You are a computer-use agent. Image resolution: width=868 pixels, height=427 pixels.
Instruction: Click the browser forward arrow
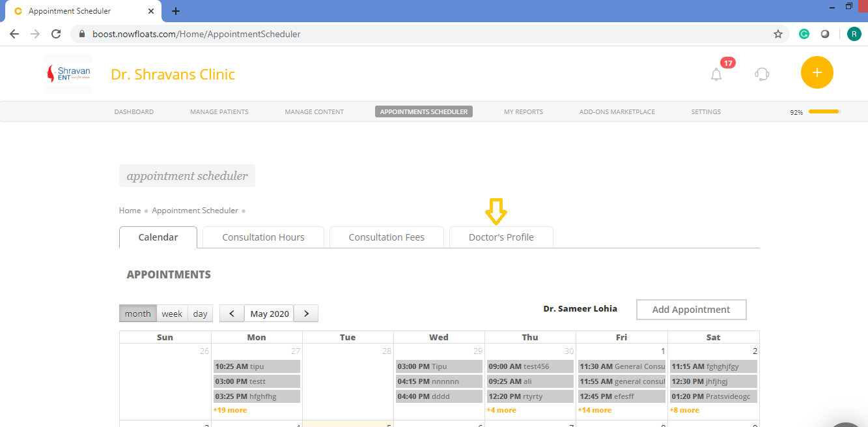pos(35,34)
